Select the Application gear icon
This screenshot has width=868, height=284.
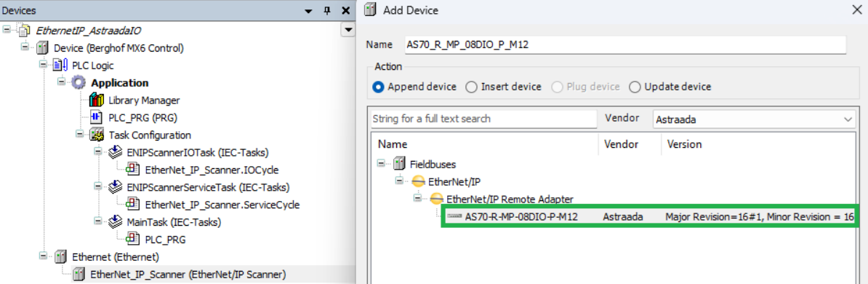[x=79, y=83]
